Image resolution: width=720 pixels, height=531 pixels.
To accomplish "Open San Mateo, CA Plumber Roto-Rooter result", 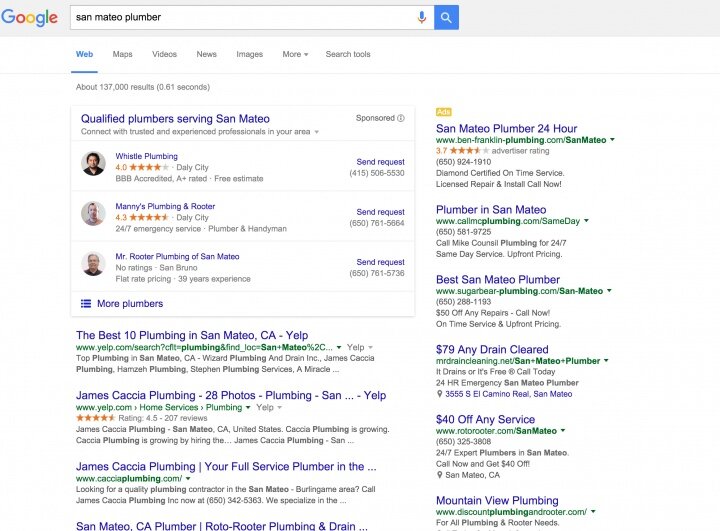I will 222,526.
